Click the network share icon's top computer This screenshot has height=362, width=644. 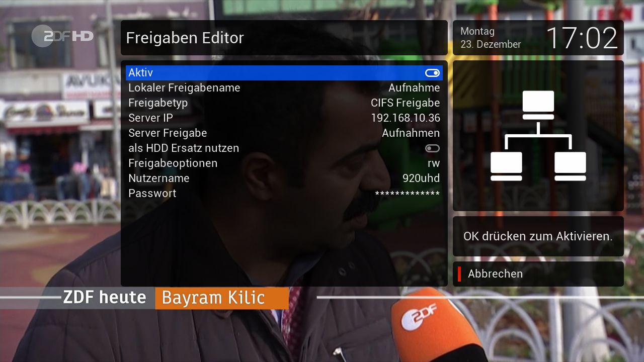pos(538,105)
